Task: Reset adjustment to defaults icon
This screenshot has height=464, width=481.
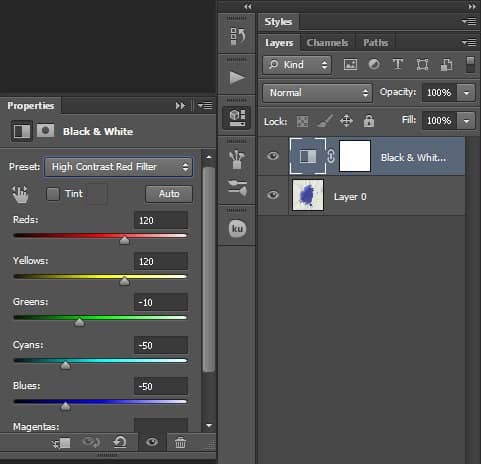Action: (120, 442)
